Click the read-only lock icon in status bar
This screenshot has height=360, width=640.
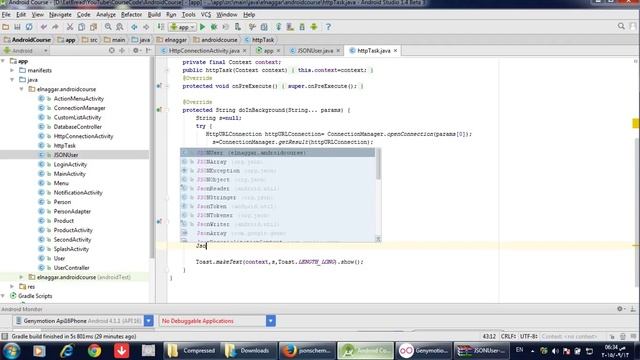(612, 336)
